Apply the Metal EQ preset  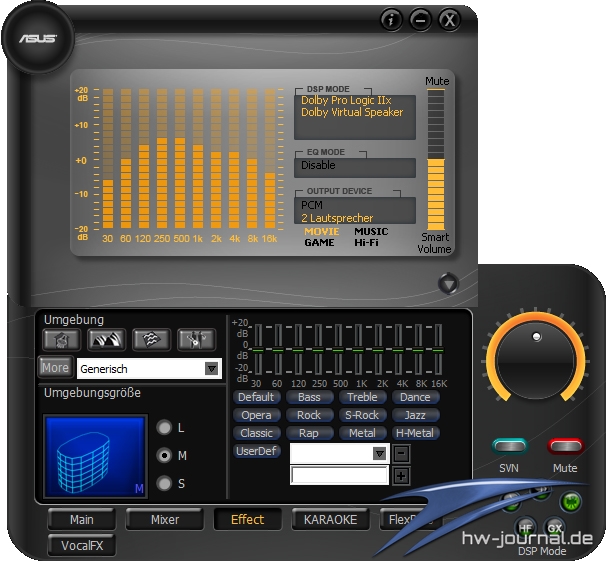point(362,433)
